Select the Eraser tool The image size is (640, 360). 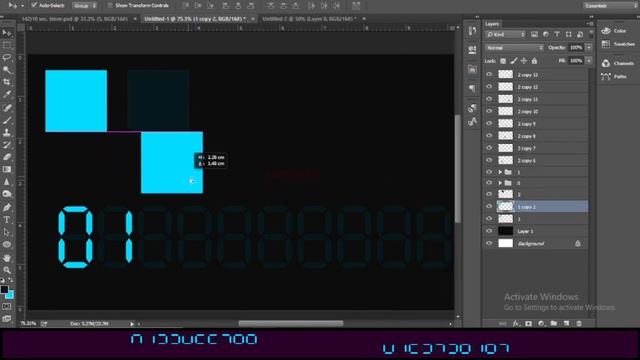coord(7,157)
